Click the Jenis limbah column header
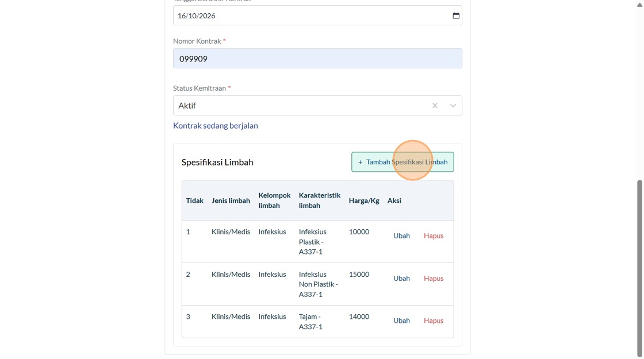Image resolution: width=644 pixels, height=359 pixels. (x=231, y=200)
